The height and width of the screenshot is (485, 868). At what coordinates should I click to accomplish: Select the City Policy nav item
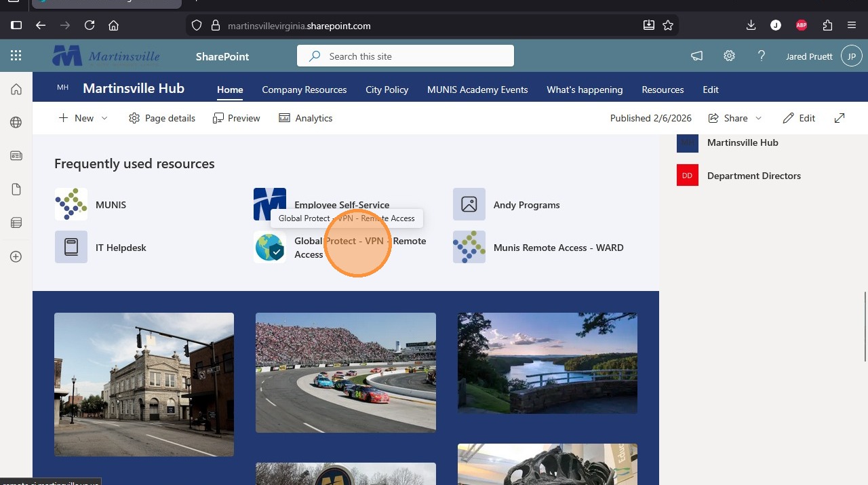click(387, 90)
